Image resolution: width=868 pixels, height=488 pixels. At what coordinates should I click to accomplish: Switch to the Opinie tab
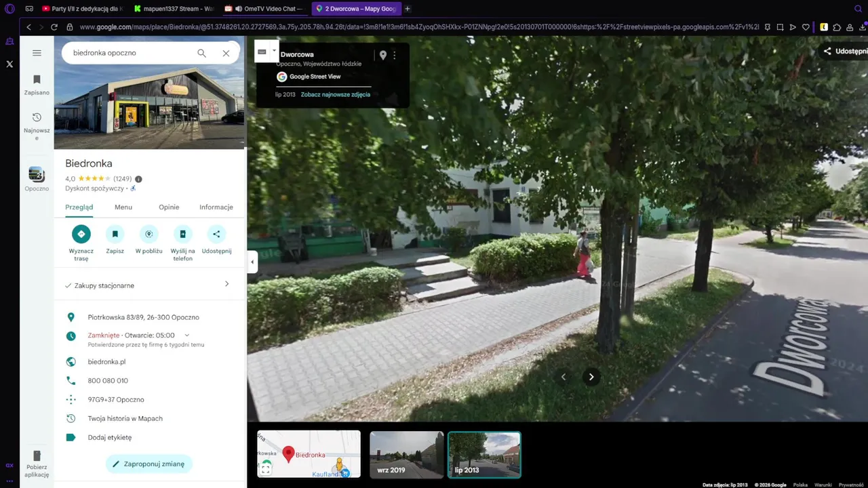pyautogui.click(x=169, y=207)
